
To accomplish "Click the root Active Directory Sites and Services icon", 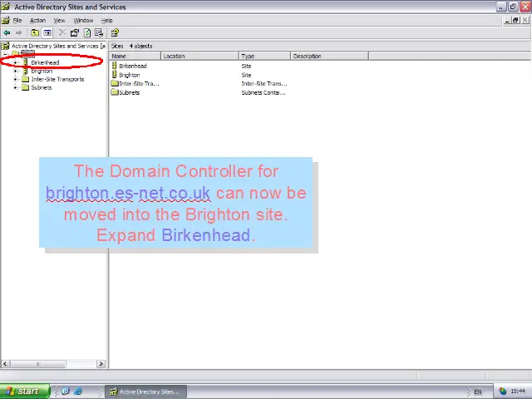I will point(6,46).
